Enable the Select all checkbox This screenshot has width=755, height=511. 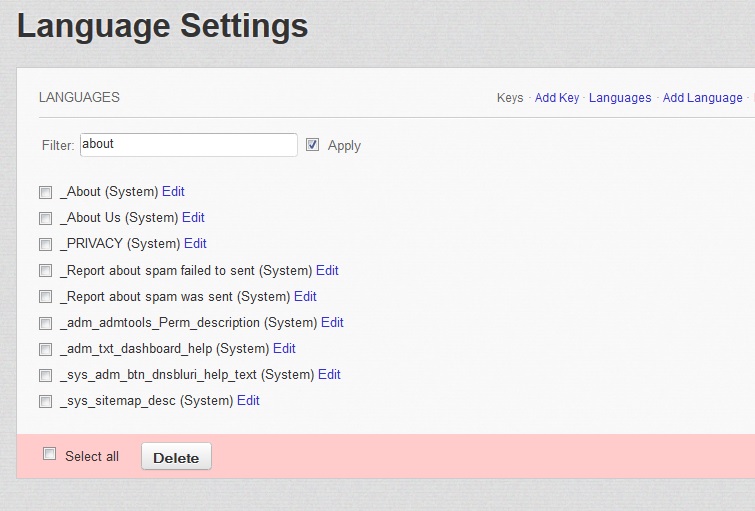click(x=50, y=455)
